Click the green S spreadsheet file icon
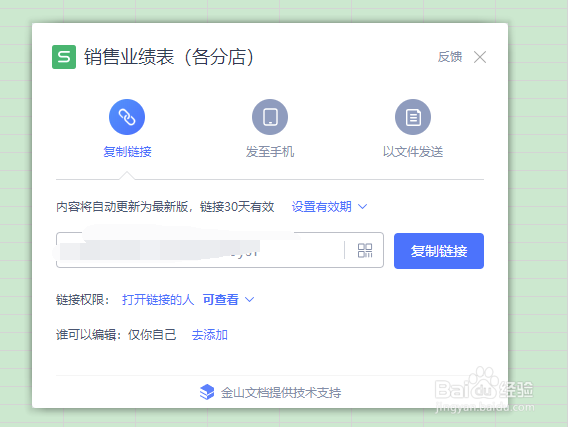The height and width of the screenshot is (427, 568). [64, 57]
